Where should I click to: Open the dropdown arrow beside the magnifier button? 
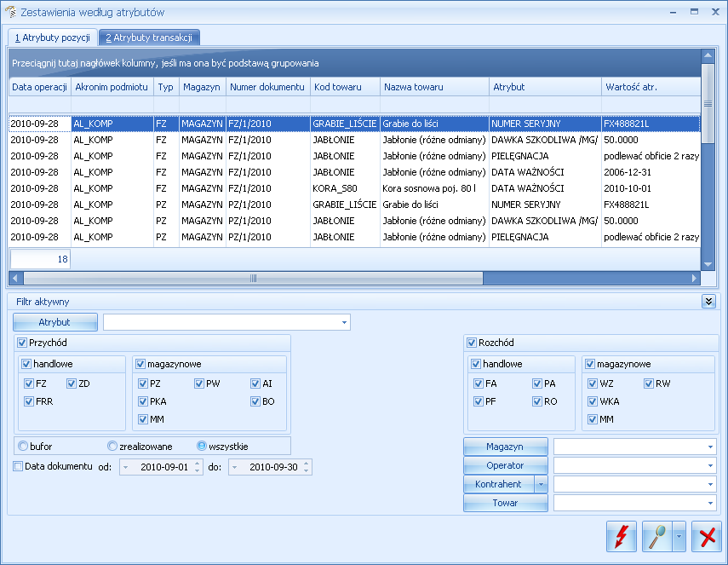[679, 536]
